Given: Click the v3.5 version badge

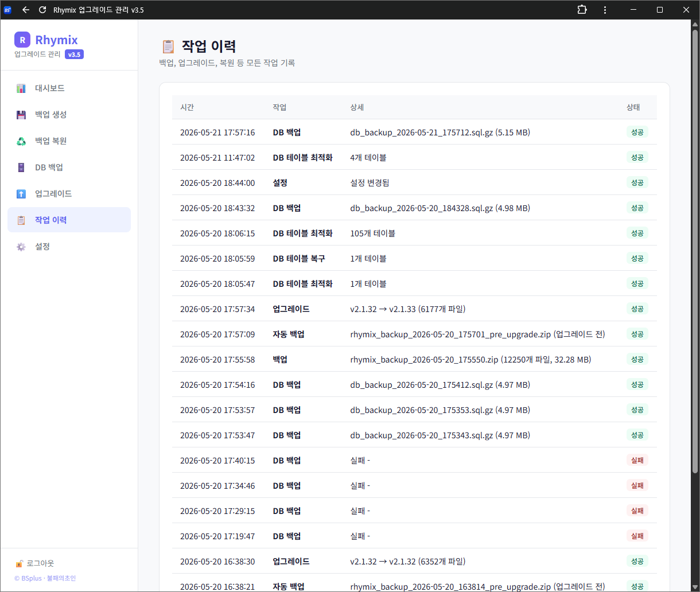Looking at the screenshot, I should (x=74, y=54).
